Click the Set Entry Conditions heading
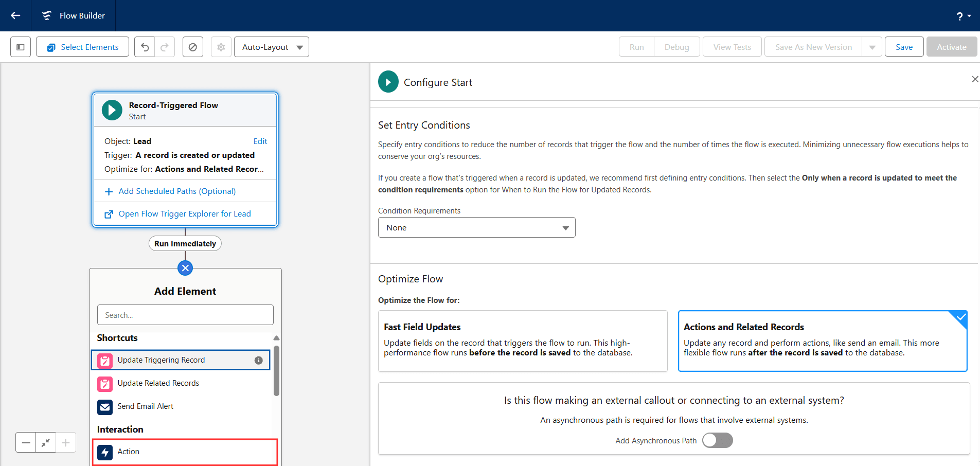This screenshot has width=980, height=466. click(x=424, y=125)
